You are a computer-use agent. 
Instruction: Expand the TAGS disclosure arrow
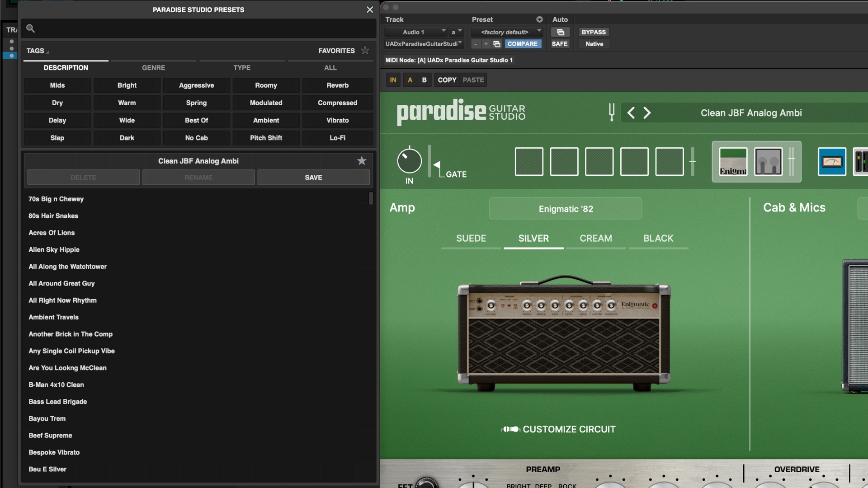coord(47,52)
